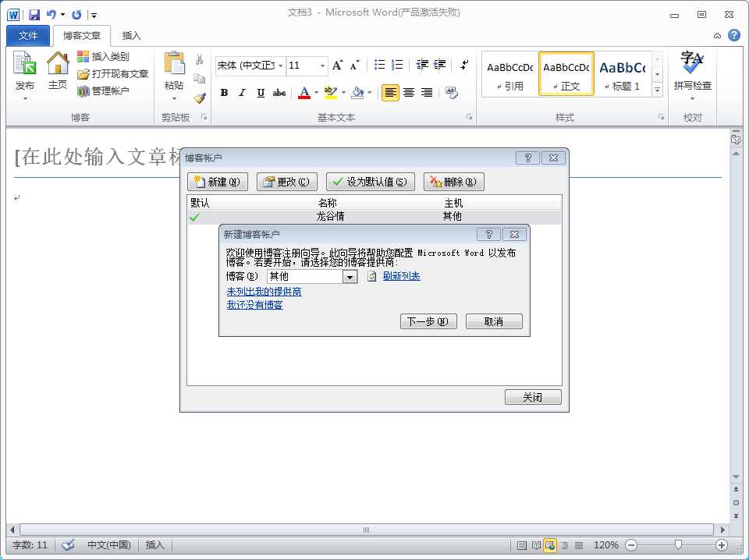This screenshot has width=749, height=560.
Task: Click the Cut scissors icon
Action: click(x=199, y=59)
